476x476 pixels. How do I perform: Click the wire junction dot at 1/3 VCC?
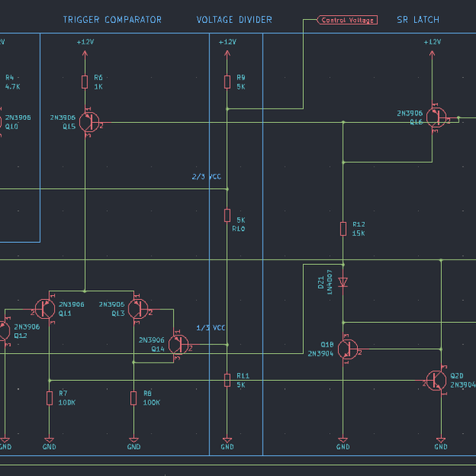(227, 345)
